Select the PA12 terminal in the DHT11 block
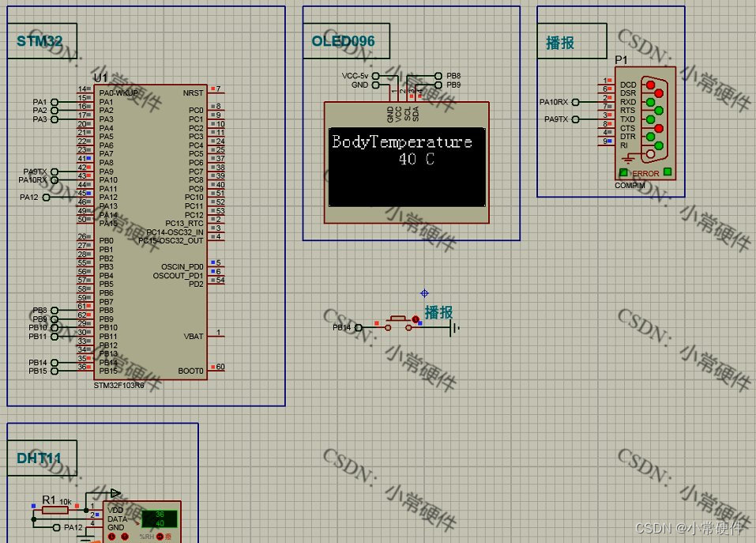The height and width of the screenshot is (543, 756). click(x=68, y=527)
